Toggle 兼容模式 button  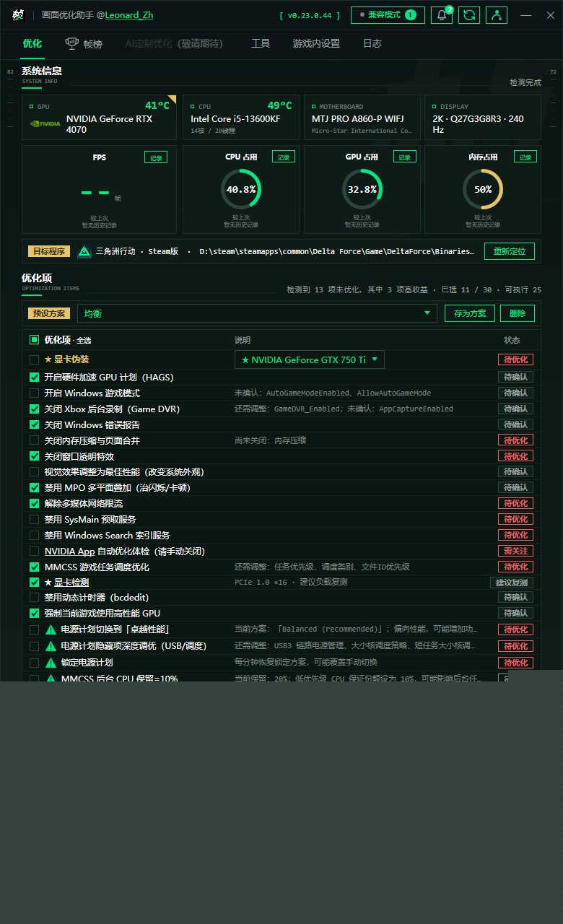coord(388,15)
